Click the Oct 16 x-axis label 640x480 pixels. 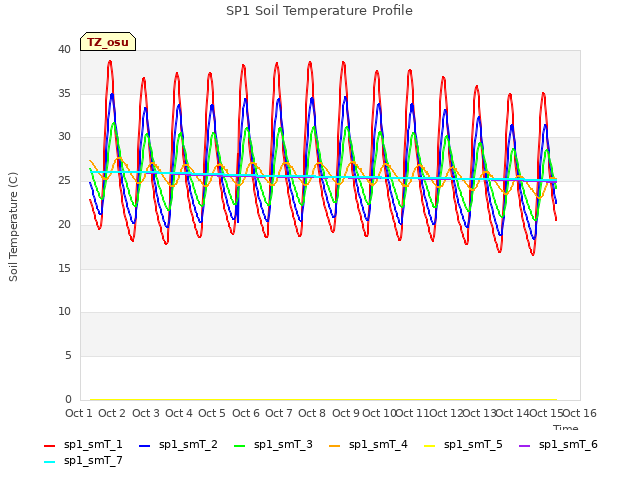point(579,413)
